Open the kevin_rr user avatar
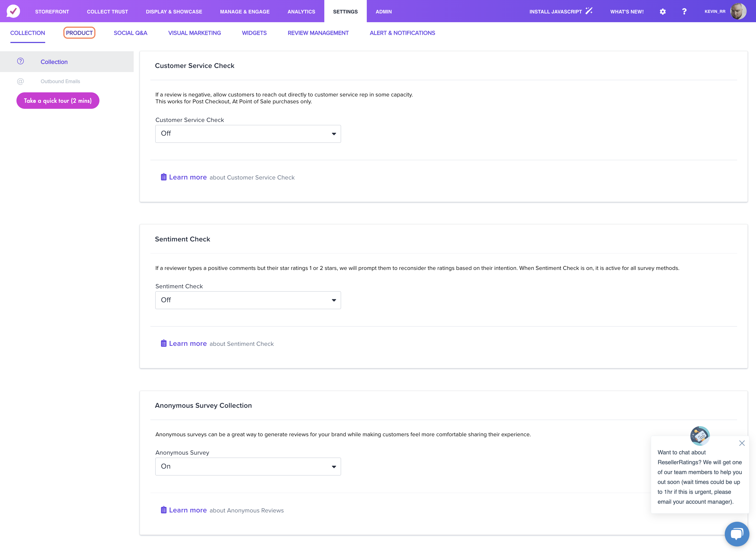Viewport: 756px width, 553px height. coord(738,12)
